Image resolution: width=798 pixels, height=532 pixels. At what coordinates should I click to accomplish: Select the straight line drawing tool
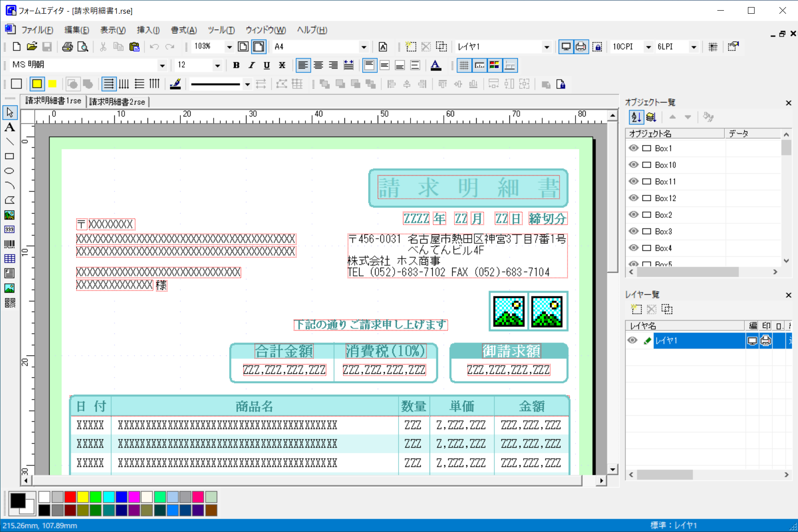pyautogui.click(x=9, y=142)
